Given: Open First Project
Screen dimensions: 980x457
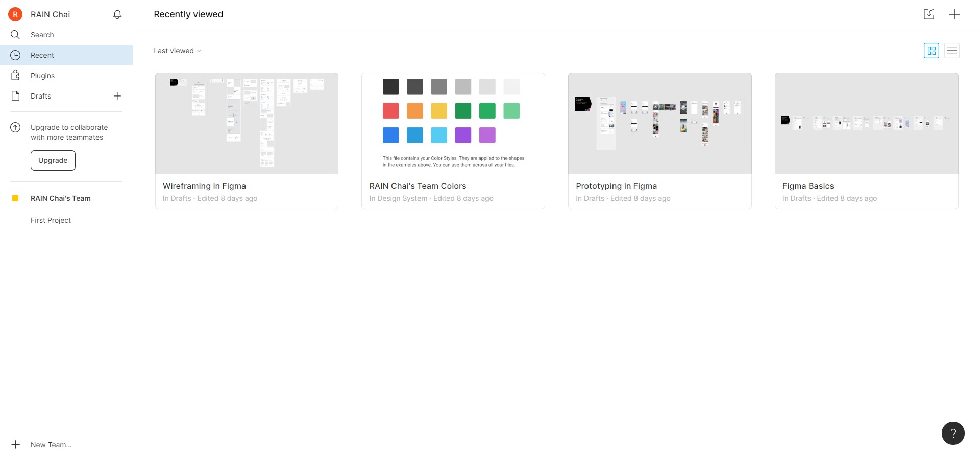Looking at the screenshot, I should click(51, 220).
